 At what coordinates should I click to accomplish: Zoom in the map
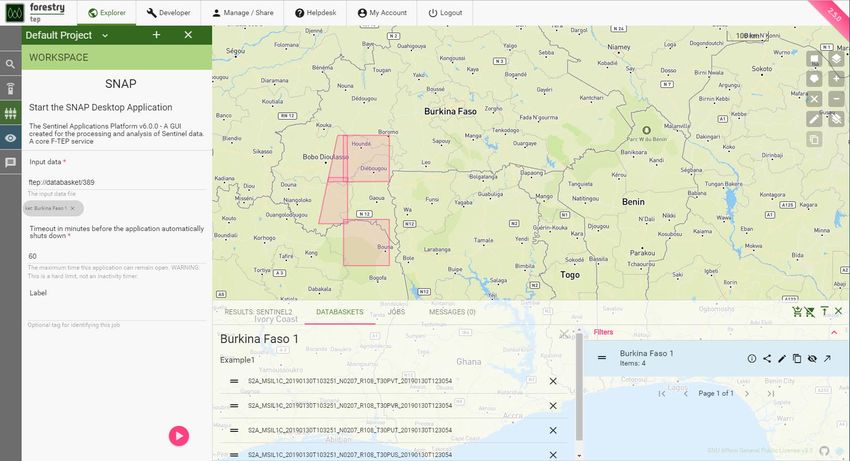click(x=836, y=79)
